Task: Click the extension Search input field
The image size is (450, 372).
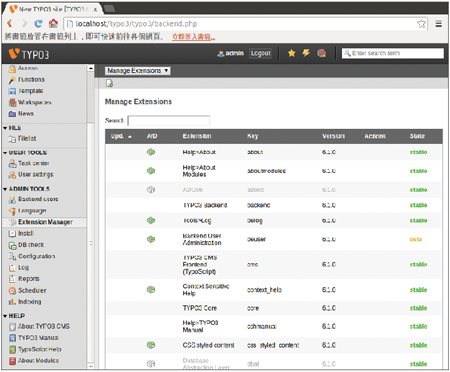Action: tap(169, 120)
